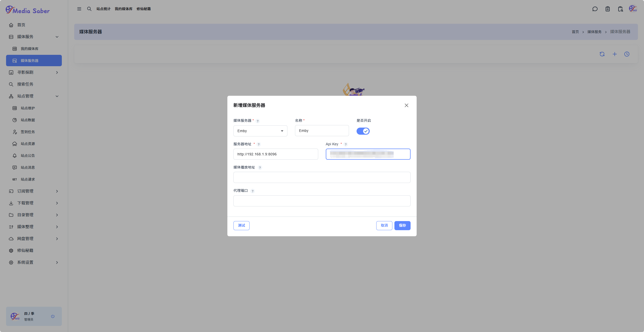The image size is (644, 332).
Task: Toggle the 是否开启 switch off
Action: point(363,131)
